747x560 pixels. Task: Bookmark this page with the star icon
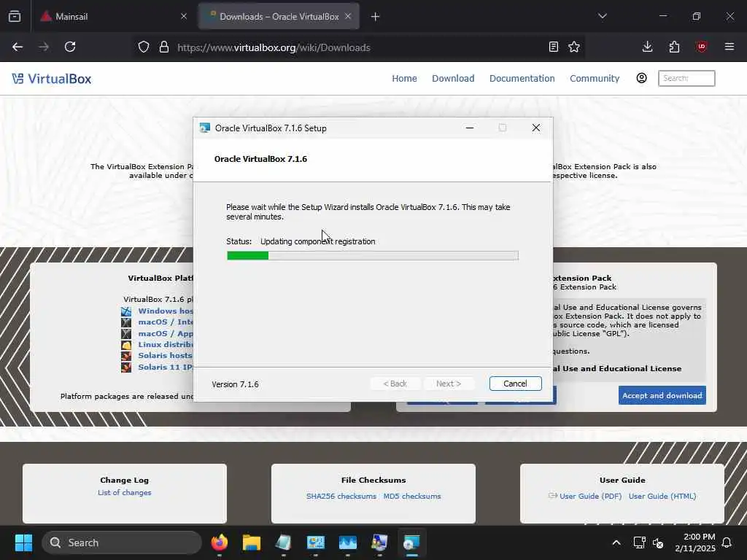(574, 47)
